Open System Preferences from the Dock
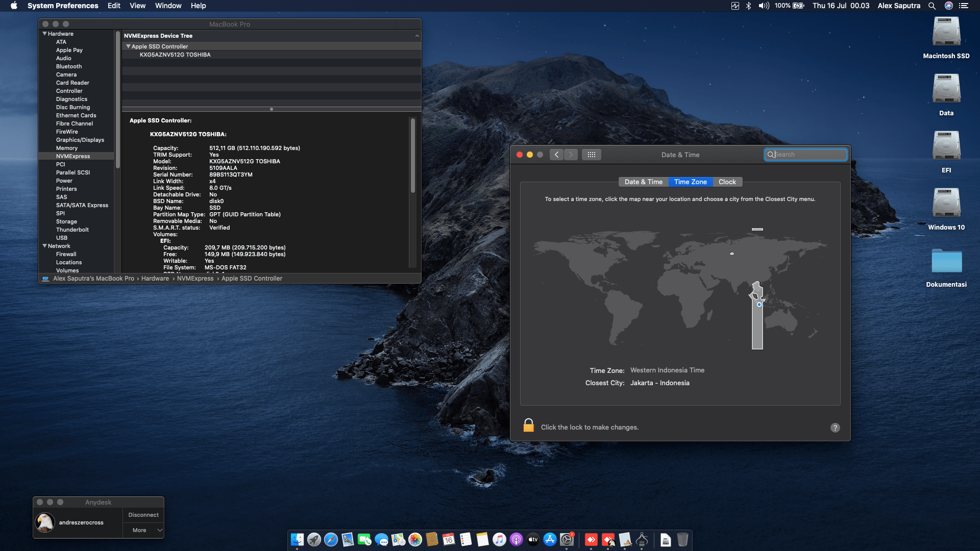 [x=568, y=540]
